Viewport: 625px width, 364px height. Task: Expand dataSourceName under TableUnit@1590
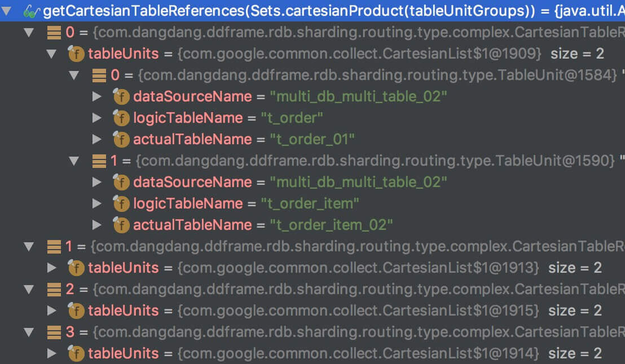point(97,182)
